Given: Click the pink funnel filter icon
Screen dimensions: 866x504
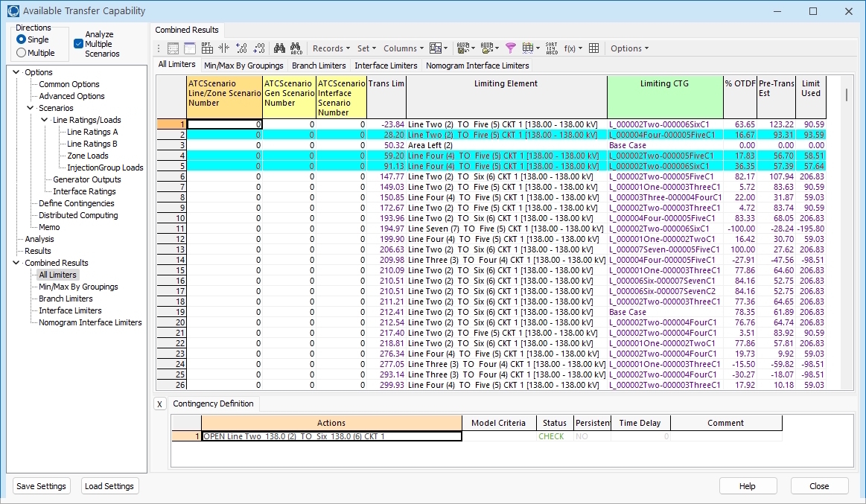Looking at the screenshot, I should (510, 48).
